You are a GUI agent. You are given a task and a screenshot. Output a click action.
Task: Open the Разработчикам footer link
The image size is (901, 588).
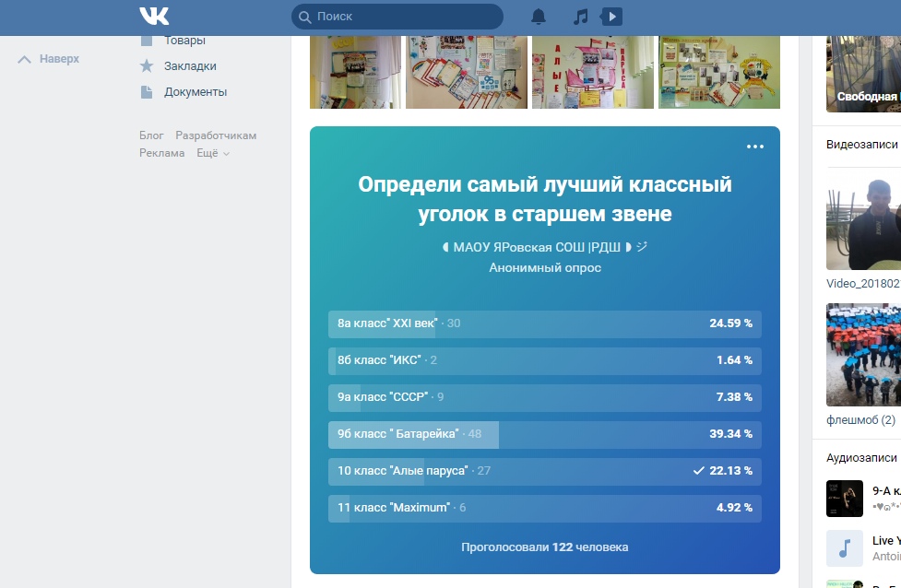[x=216, y=135]
